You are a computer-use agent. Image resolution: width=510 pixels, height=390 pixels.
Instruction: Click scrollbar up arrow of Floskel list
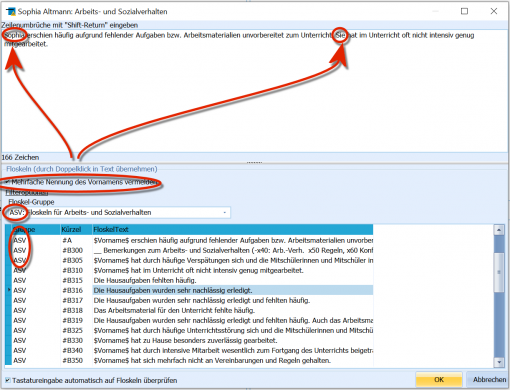(499, 230)
